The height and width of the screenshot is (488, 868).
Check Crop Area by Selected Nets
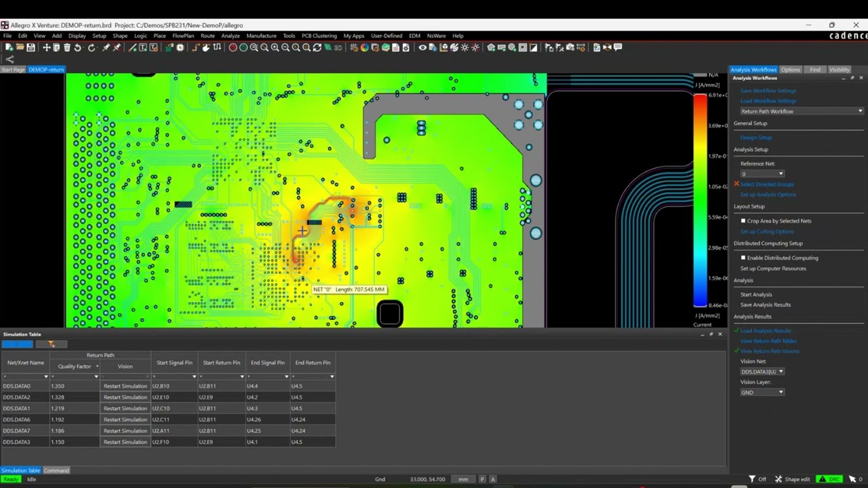743,221
